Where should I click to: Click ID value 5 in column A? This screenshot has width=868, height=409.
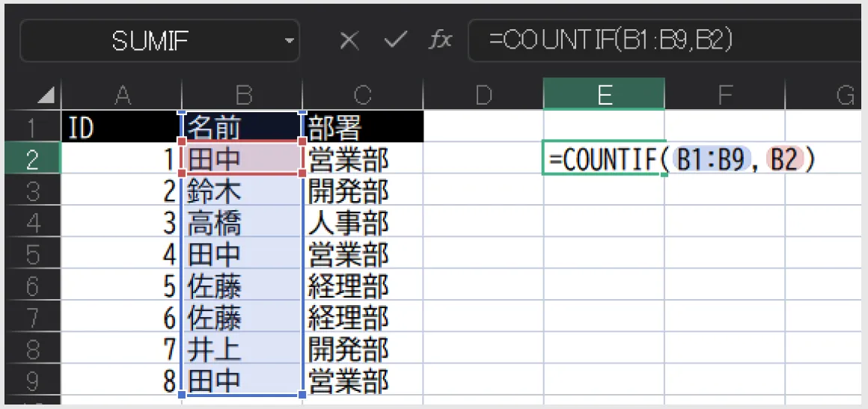coord(121,285)
